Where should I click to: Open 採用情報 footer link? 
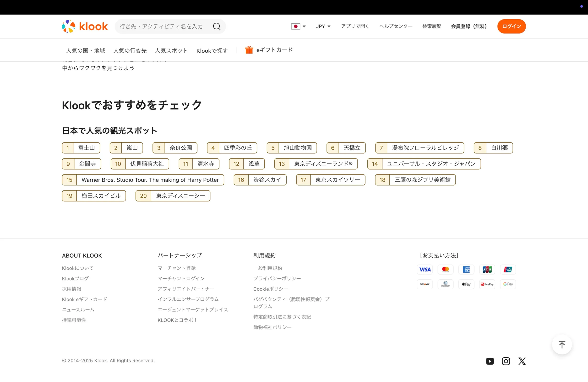72,289
